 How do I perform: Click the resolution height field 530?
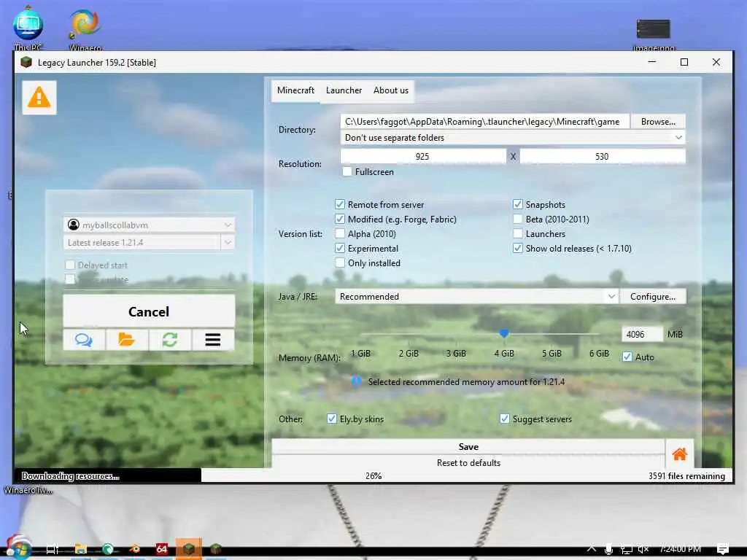point(603,156)
